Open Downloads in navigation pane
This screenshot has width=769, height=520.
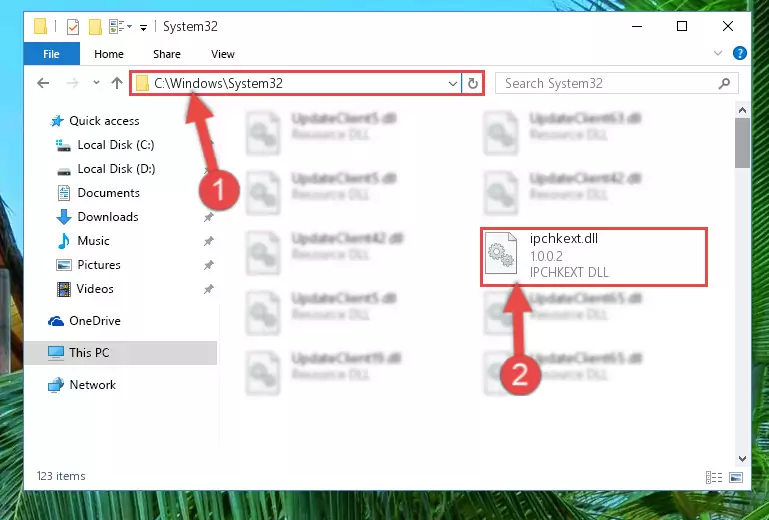(x=108, y=217)
